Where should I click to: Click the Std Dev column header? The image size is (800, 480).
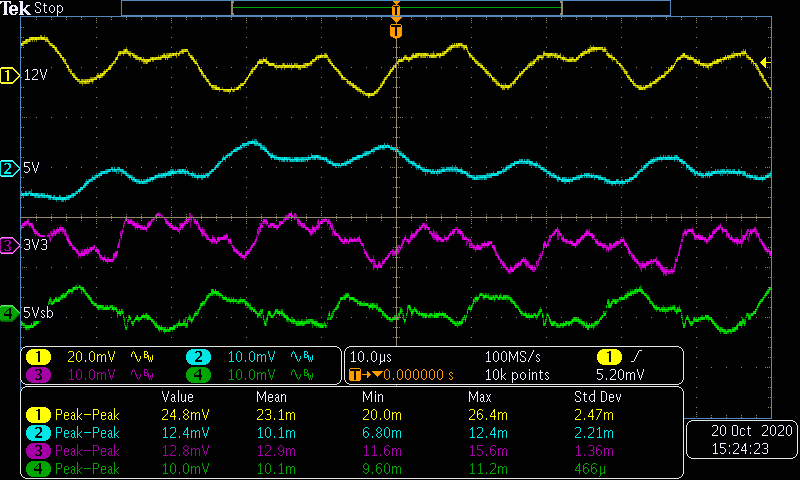point(598,397)
